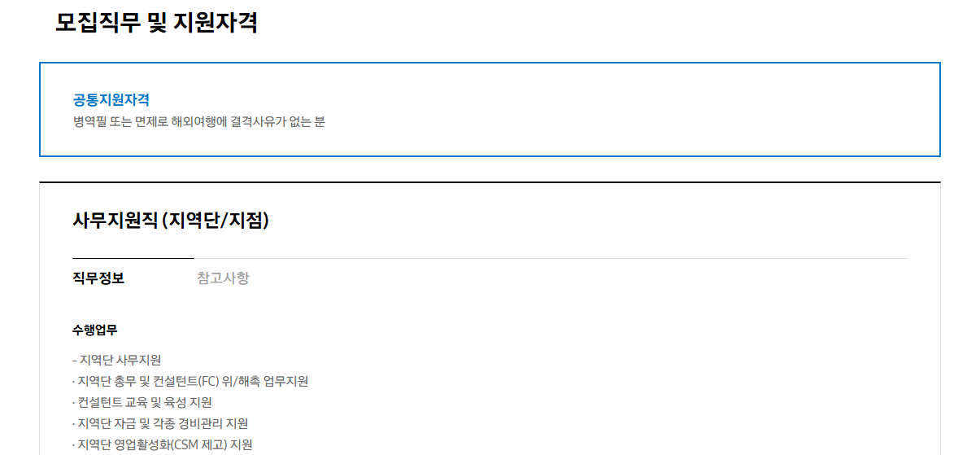Click the 수행업무 section label

coord(95,330)
